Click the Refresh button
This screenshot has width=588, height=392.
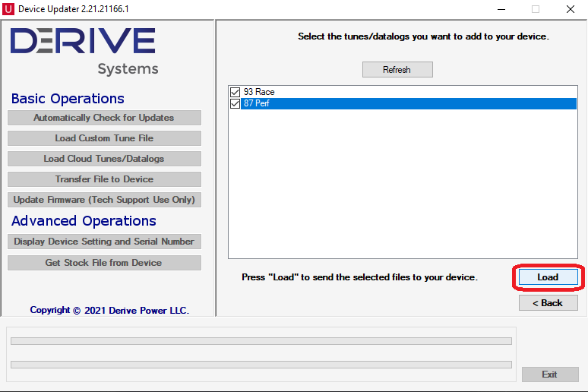[x=397, y=70]
